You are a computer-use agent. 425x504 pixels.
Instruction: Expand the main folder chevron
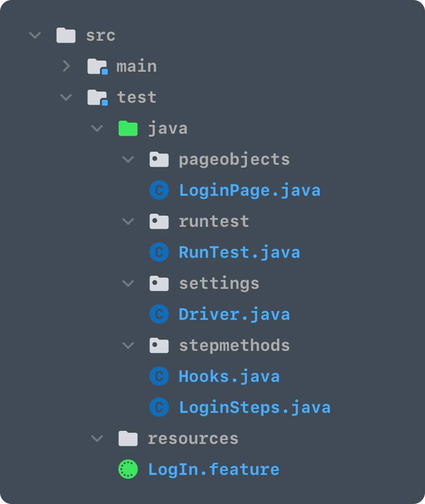(x=66, y=66)
